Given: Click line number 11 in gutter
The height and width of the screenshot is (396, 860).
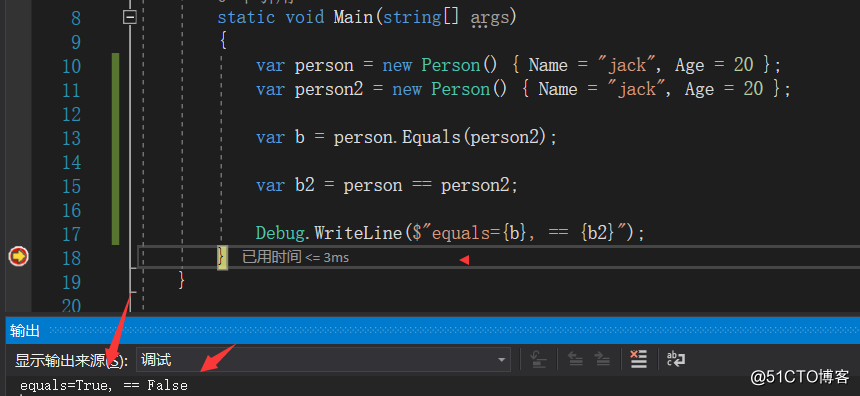Looking at the screenshot, I should [x=71, y=90].
